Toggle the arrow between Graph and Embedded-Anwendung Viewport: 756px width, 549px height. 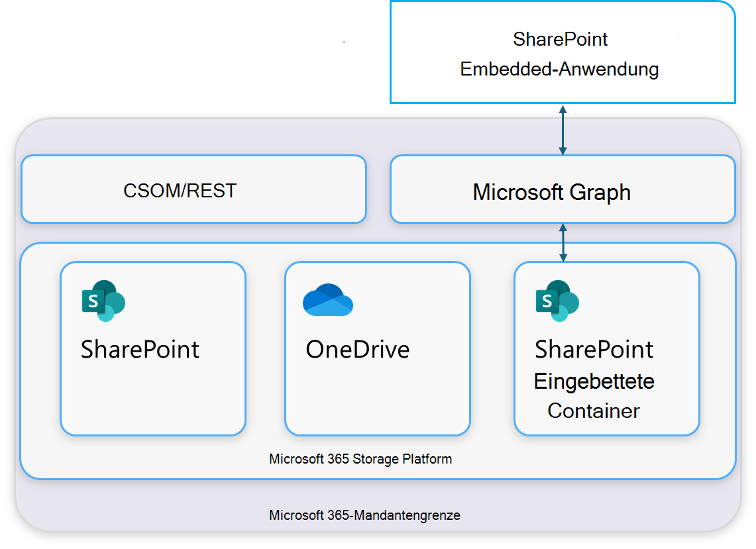[563, 129]
